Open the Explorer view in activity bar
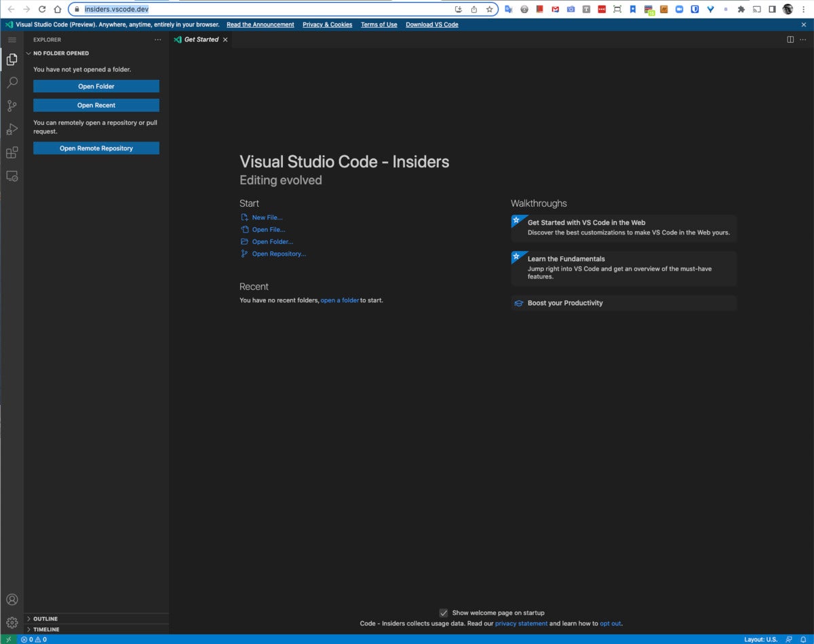814x644 pixels. 12,60
